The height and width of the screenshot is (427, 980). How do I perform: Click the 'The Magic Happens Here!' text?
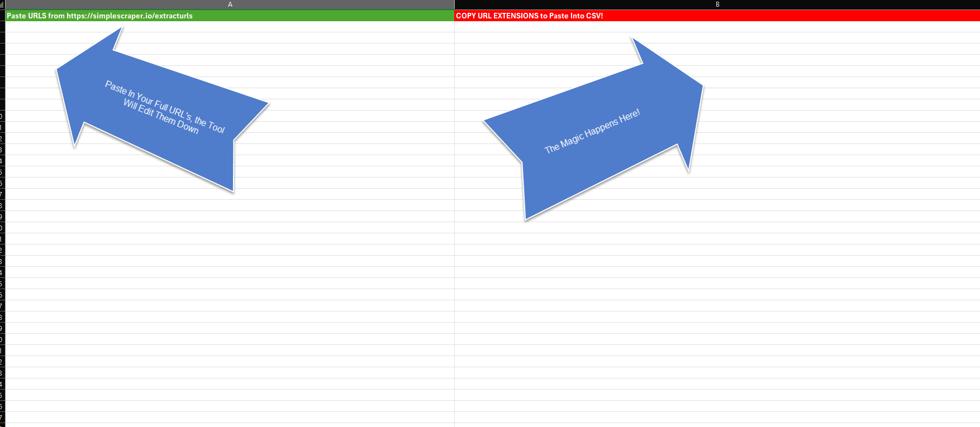(592, 132)
